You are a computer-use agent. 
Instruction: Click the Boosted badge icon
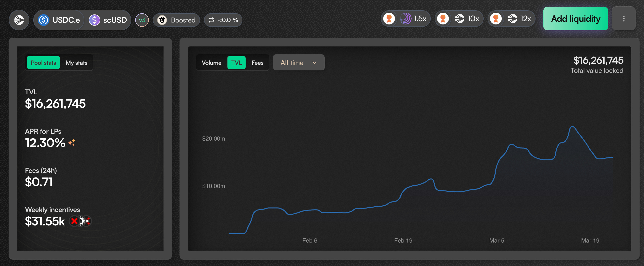[162, 20]
